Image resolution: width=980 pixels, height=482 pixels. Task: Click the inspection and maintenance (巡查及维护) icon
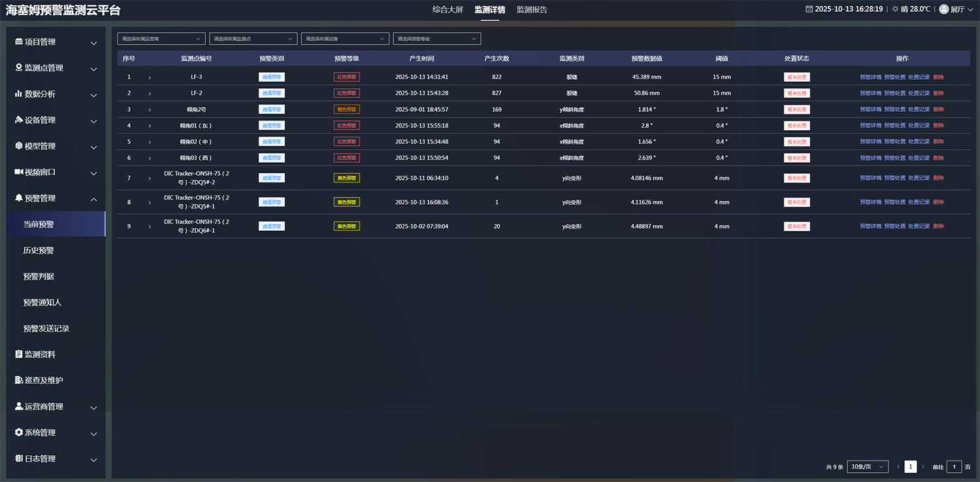click(x=18, y=381)
